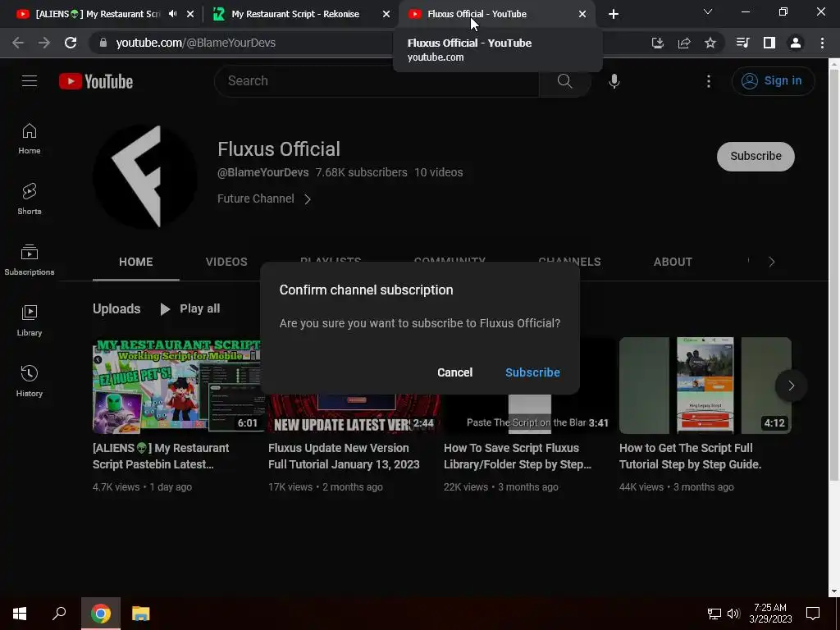Open How to Get The Script title
This screenshot has width=840, height=630.
(x=691, y=456)
